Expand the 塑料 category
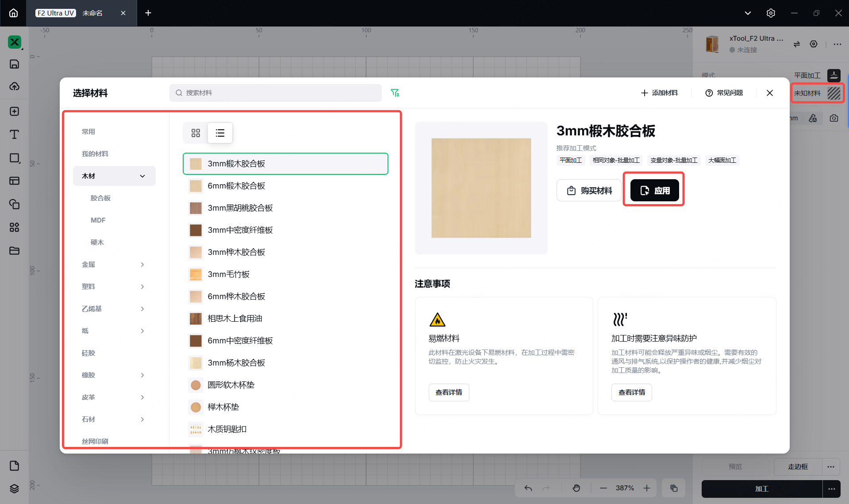Image resolution: width=849 pixels, height=504 pixels. coord(142,287)
